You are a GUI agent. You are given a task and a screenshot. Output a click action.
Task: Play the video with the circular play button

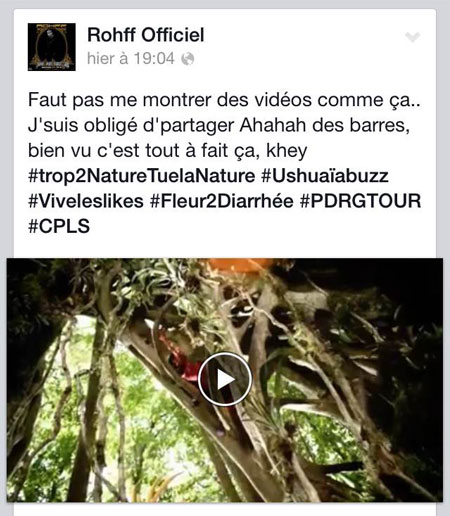[x=225, y=379]
